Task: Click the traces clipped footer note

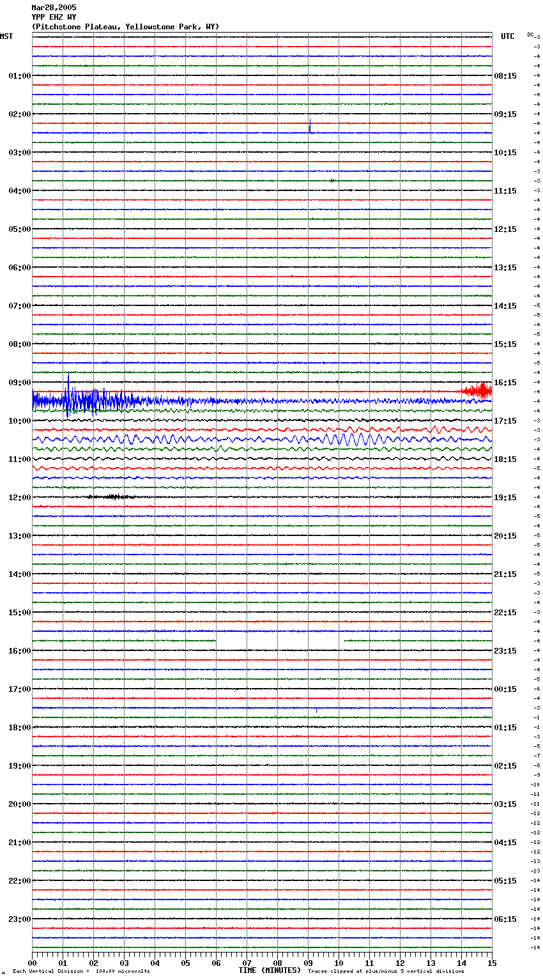Action: coord(386,972)
